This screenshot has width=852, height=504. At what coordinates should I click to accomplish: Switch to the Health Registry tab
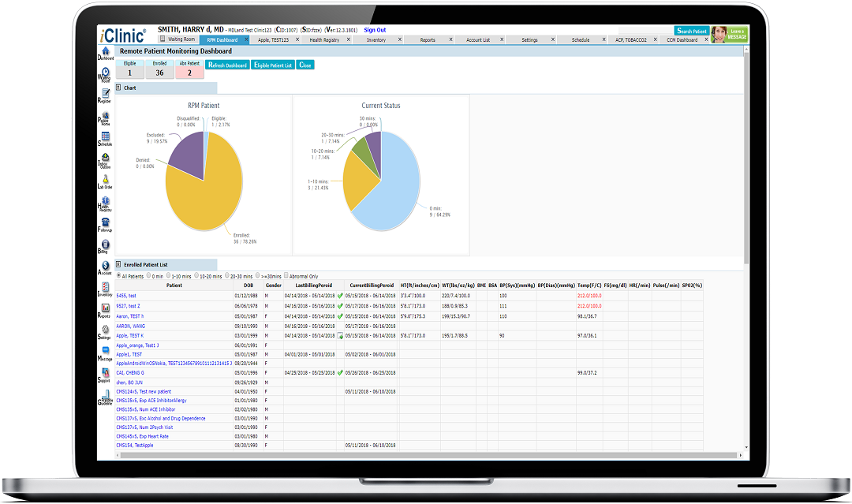[x=324, y=39]
